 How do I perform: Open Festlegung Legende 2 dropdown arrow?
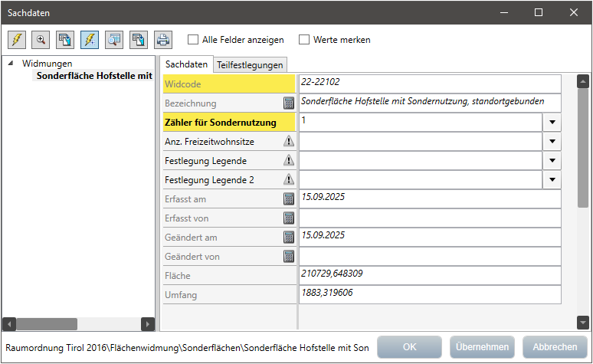552,180
